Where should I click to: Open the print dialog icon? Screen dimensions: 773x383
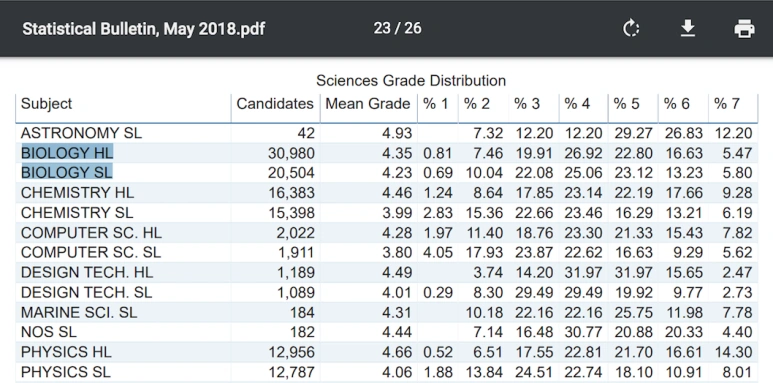(x=744, y=29)
